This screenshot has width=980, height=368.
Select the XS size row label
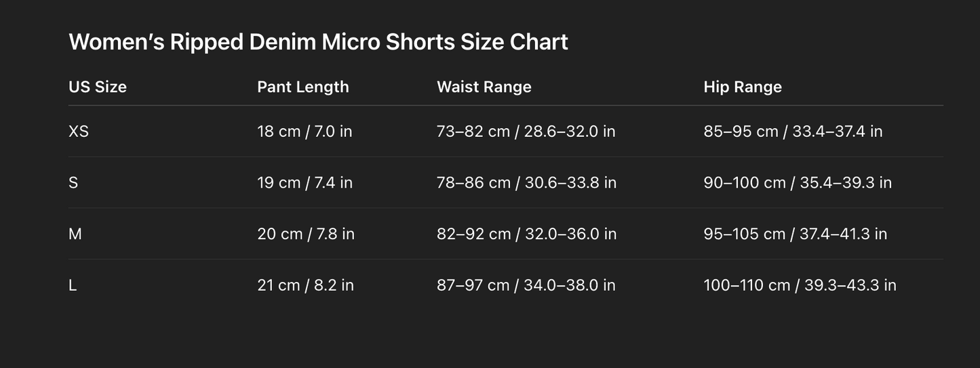point(79,131)
